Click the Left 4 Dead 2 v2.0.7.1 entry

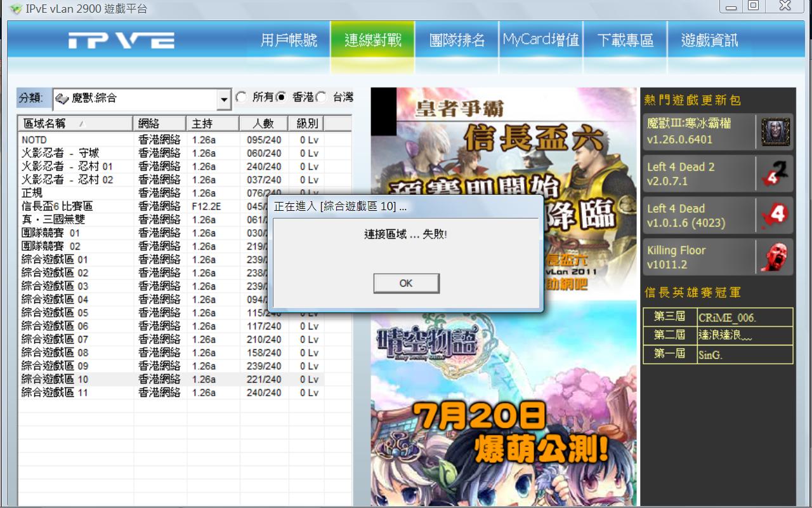[x=718, y=174]
